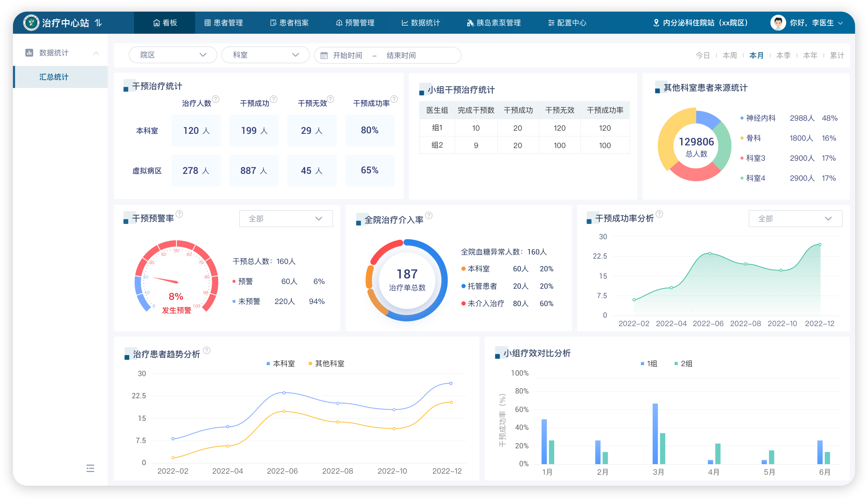Click 2022-12 point on success rate chart

pos(820,245)
